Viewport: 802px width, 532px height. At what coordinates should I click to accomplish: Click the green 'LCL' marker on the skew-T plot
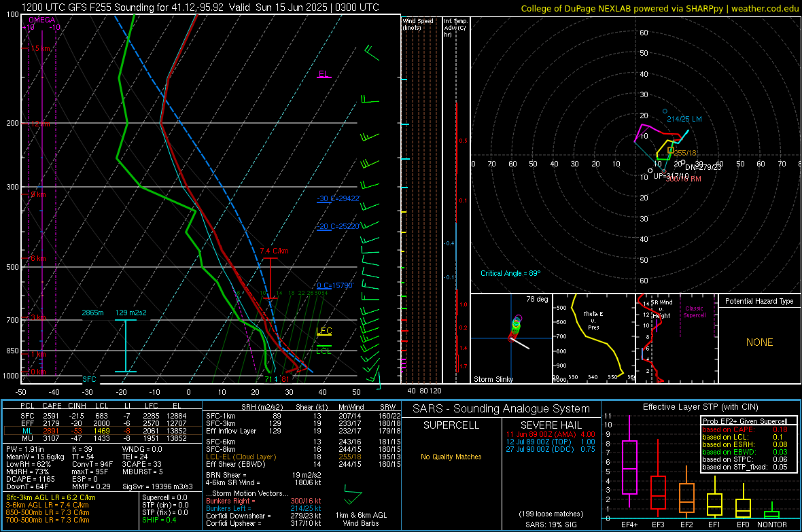coord(324,351)
